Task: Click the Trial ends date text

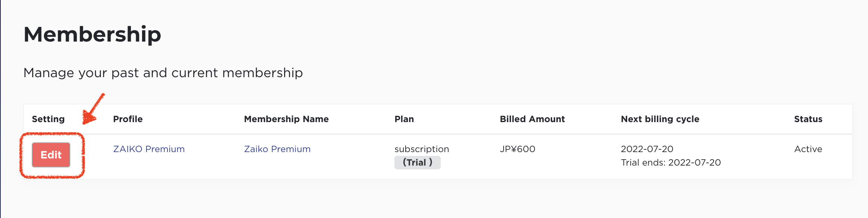Action: [671, 163]
